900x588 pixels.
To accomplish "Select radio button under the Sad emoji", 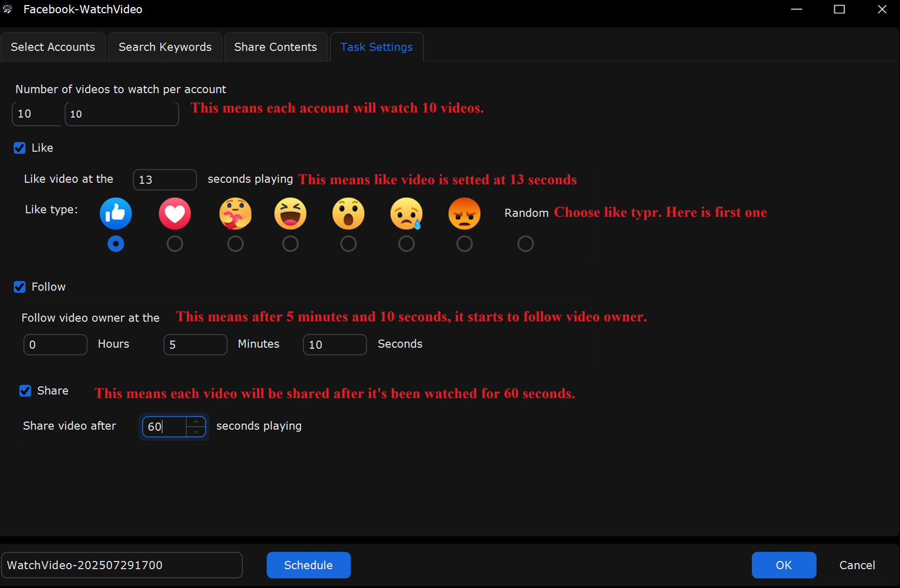I will pos(406,244).
